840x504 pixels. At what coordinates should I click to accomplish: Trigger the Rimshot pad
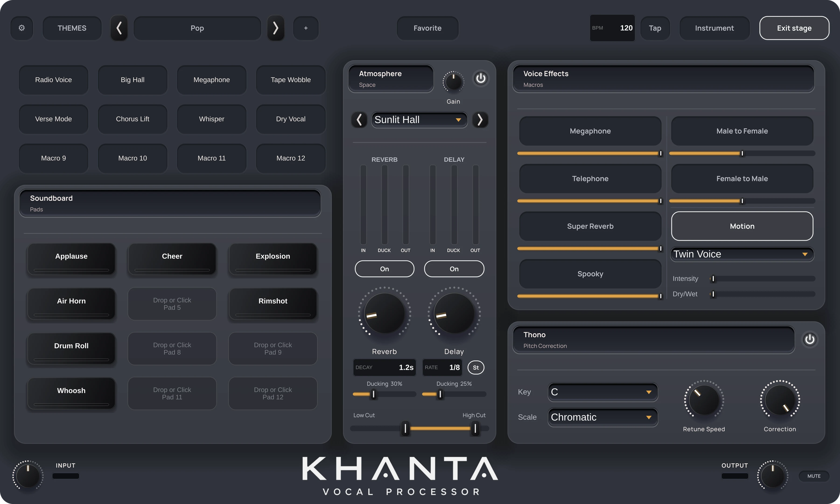pos(273,304)
